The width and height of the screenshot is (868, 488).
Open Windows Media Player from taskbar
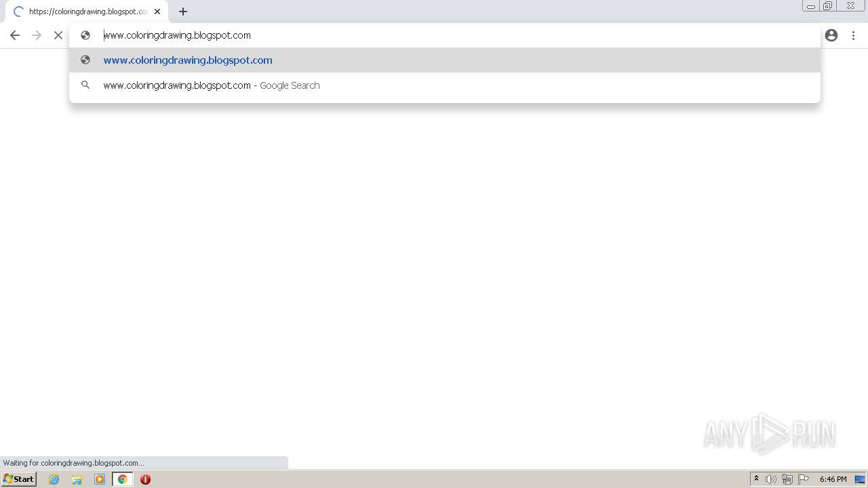[x=100, y=479]
